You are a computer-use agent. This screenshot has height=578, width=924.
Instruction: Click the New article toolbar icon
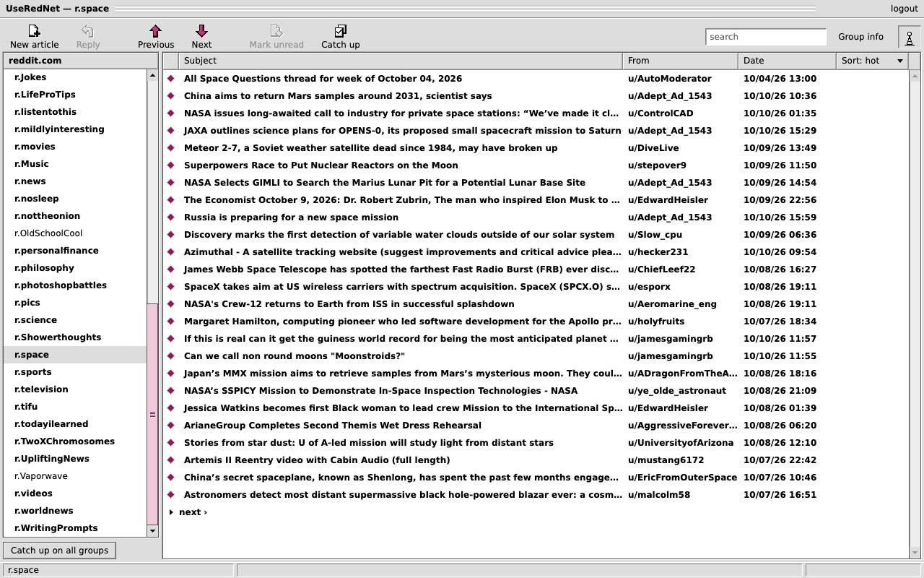(x=34, y=31)
